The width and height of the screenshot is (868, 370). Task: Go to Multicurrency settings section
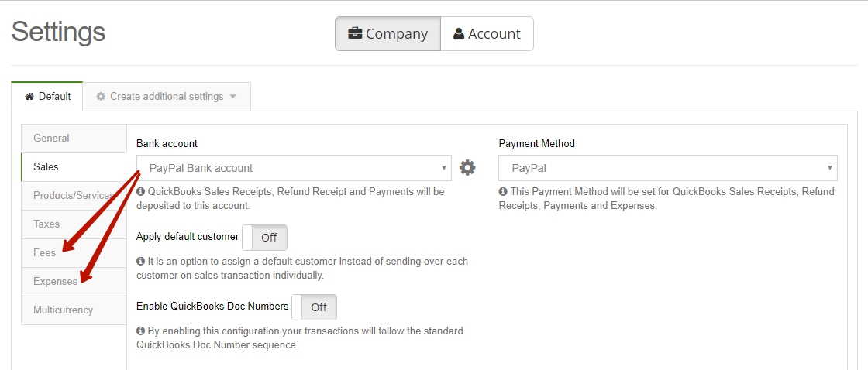pyautogui.click(x=74, y=310)
